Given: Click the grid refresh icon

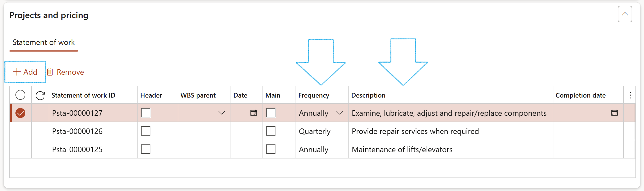Looking at the screenshot, I should (40, 95).
